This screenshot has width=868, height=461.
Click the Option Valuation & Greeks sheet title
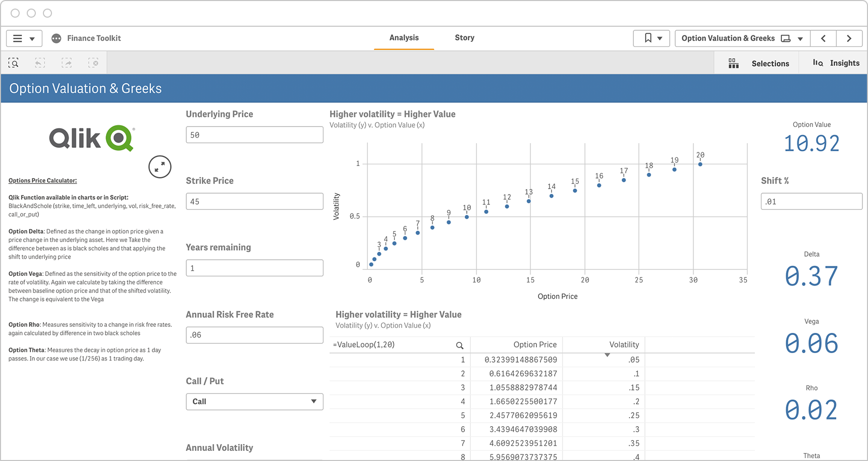point(85,88)
